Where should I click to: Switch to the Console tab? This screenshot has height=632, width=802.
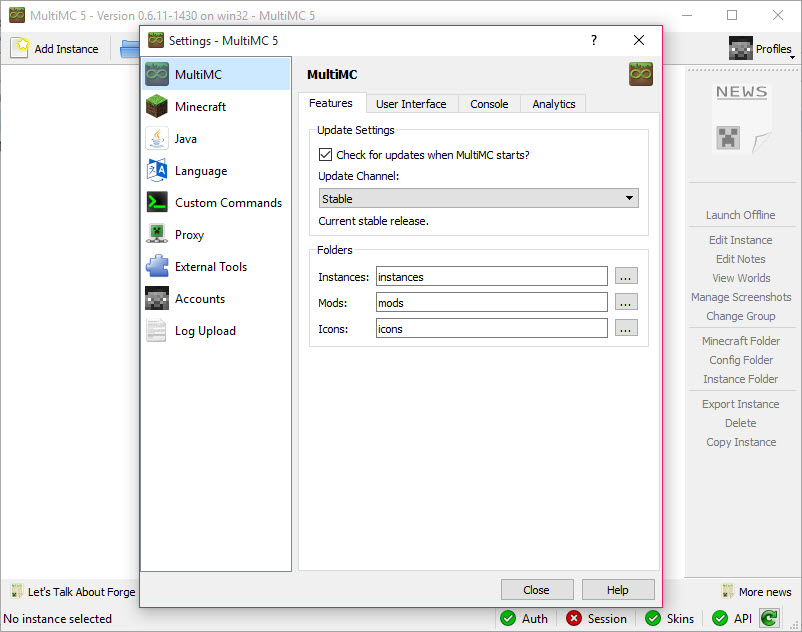pyautogui.click(x=489, y=104)
